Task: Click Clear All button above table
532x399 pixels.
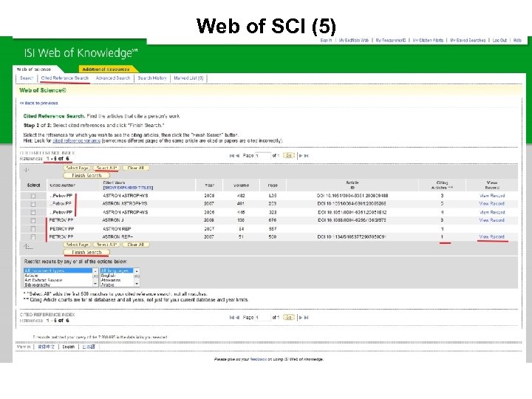Action: [136, 168]
